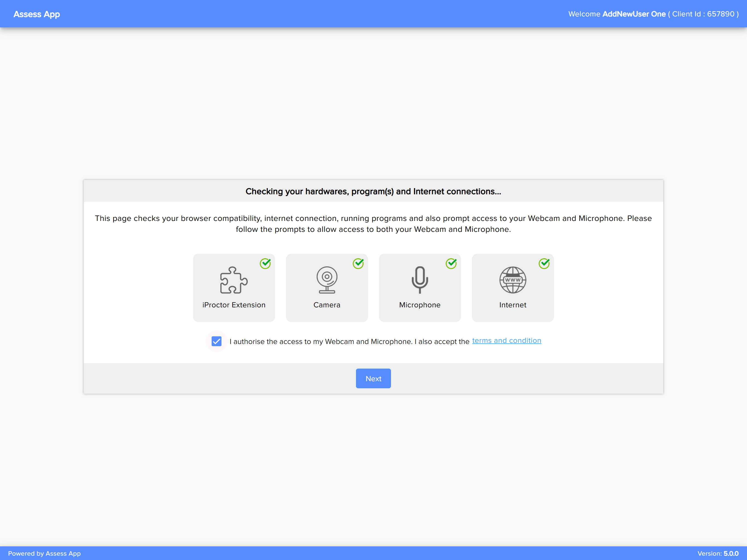The width and height of the screenshot is (747, 560).
Task: Click the "I authorise the access" statement text
Action: pos(349,342)
